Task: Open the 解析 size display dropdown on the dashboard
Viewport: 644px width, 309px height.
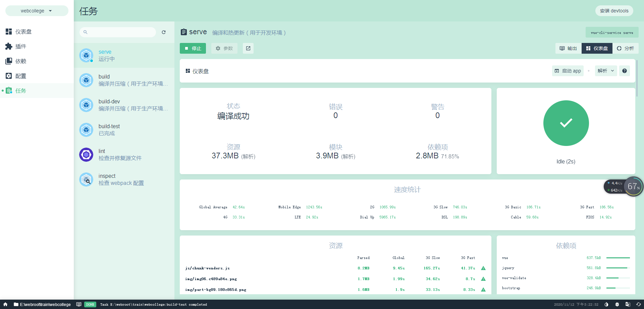Action: coord(605,71)
